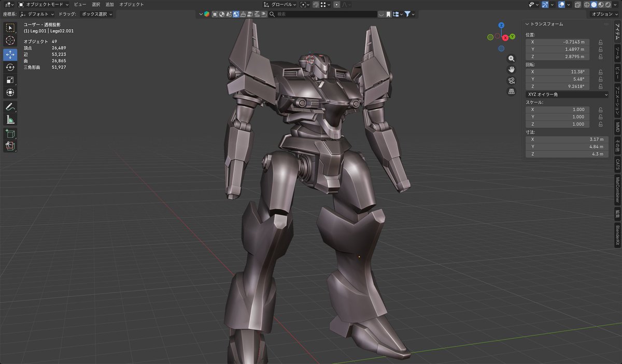Open the オブジェクトモード mode dropdown
This screenshot has width=622, height=364.
click(x=44, y=4)
